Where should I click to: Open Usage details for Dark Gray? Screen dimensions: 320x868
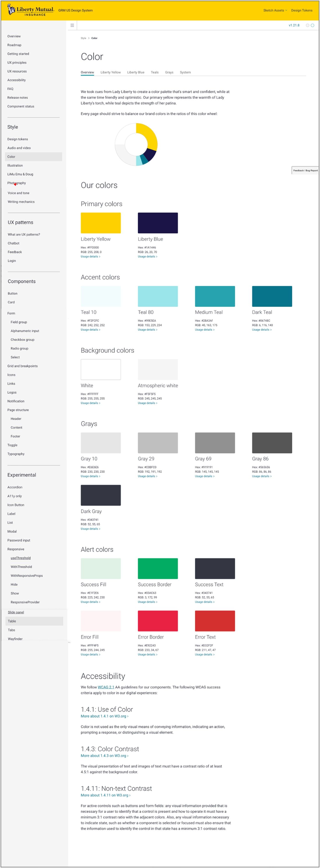[90, 529]
